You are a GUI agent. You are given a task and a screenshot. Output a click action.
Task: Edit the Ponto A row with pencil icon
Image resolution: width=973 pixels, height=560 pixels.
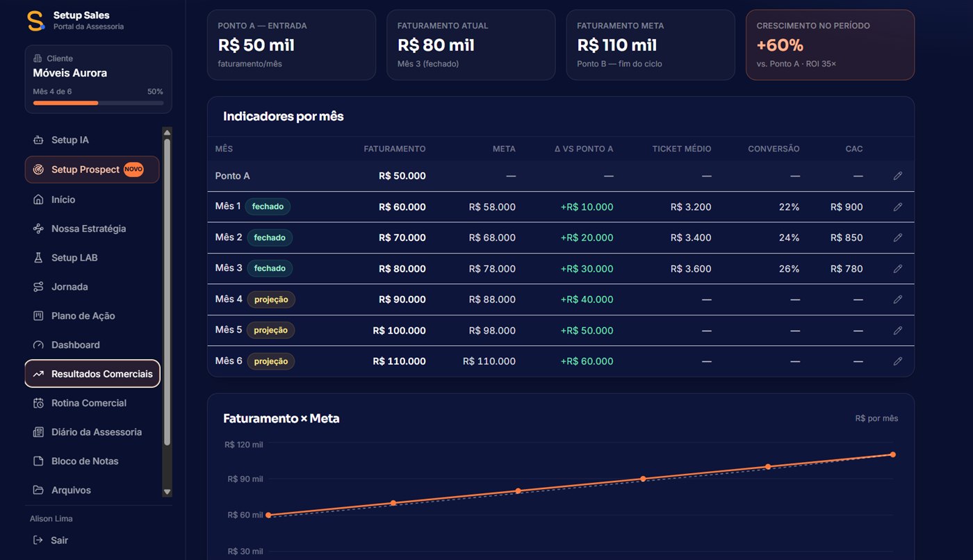[x=898, y=176]
